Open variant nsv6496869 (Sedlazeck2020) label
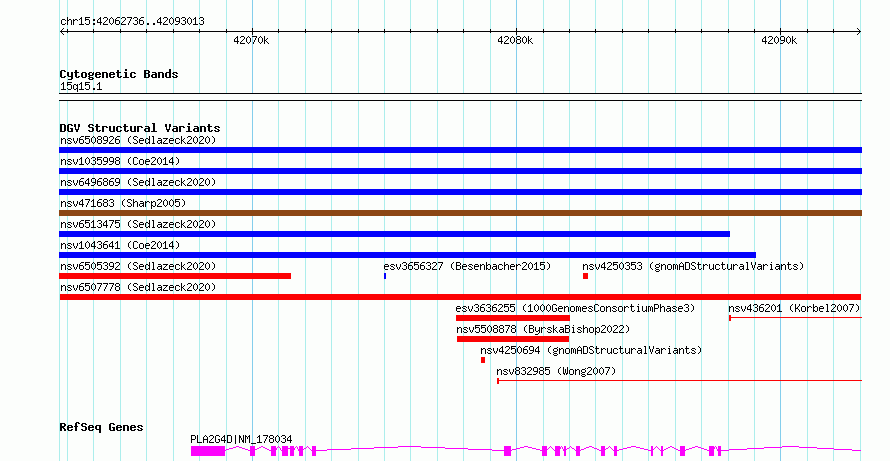This screenshot has width=890, height=461. click(x=138, y=182)
